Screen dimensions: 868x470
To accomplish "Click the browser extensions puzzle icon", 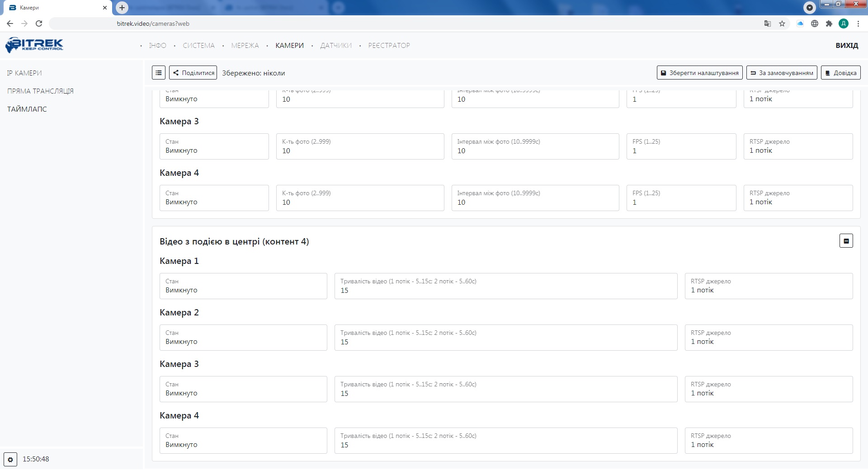I will [829, 23].
